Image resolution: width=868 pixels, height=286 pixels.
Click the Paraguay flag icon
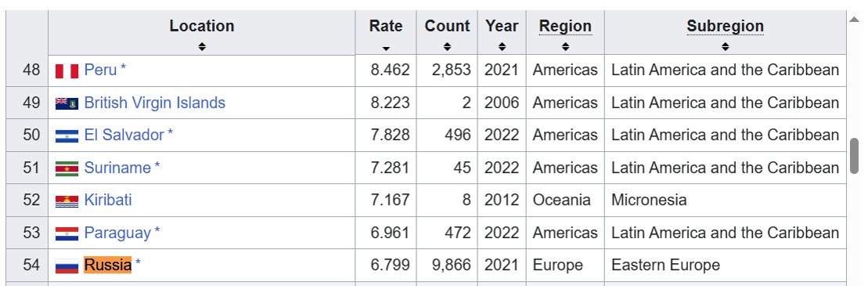point(67,234)
